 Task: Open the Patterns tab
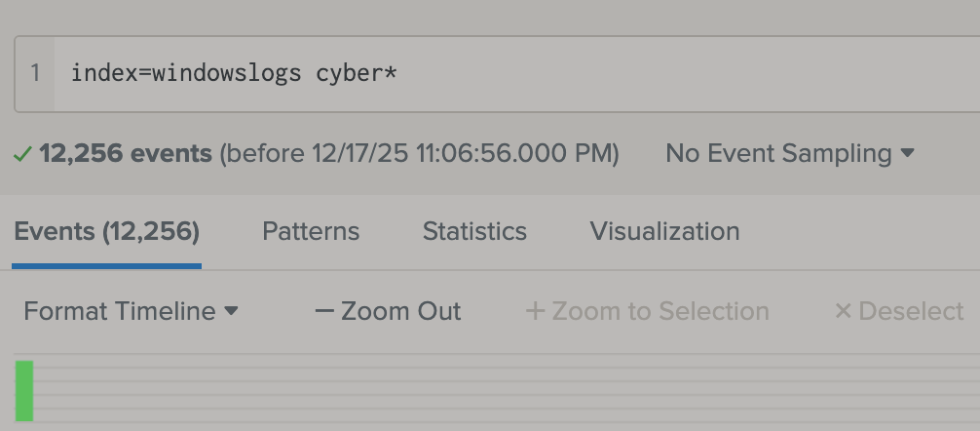point(311,232)
